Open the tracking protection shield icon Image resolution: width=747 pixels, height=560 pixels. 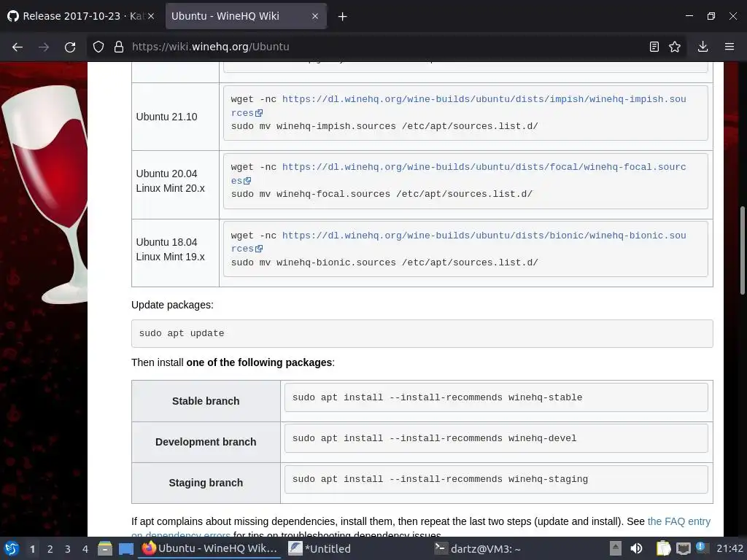[x=98, y=47]
